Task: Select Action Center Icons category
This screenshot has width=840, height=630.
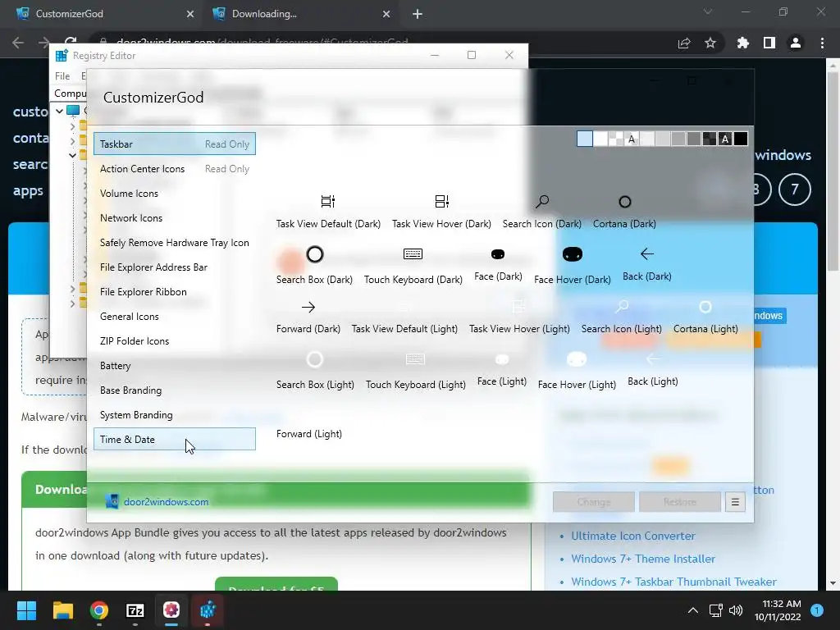Action: (x=174, y=169)
